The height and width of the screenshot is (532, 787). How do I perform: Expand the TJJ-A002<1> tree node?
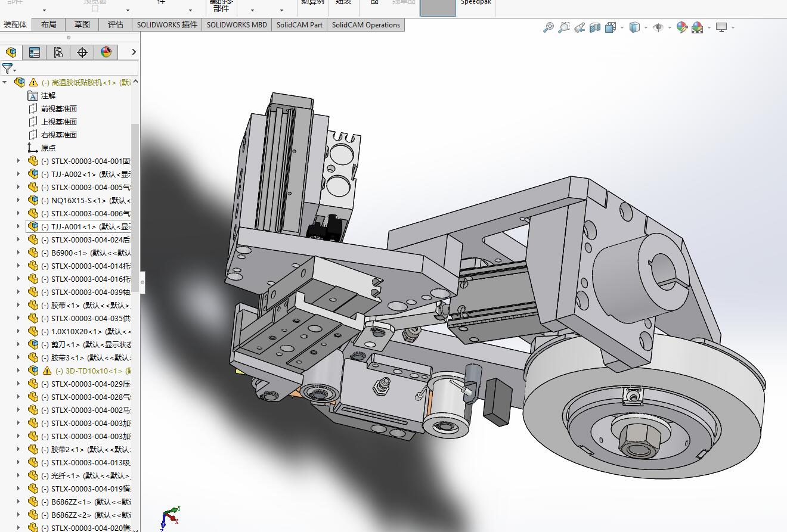point(18,174)
